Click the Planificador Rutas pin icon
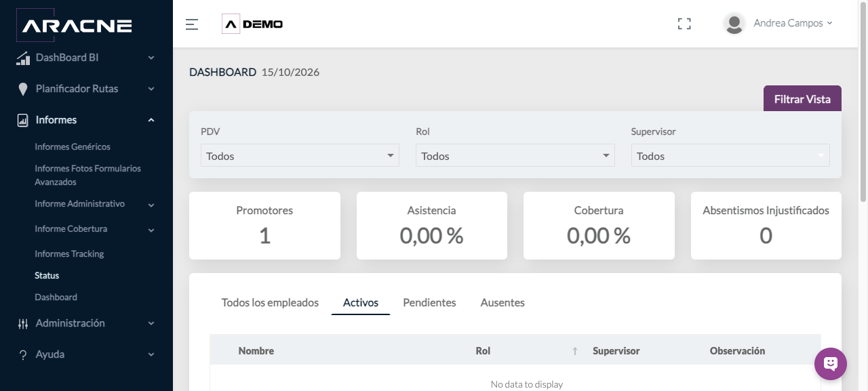 pyautogui.click(x=23, y=89)
